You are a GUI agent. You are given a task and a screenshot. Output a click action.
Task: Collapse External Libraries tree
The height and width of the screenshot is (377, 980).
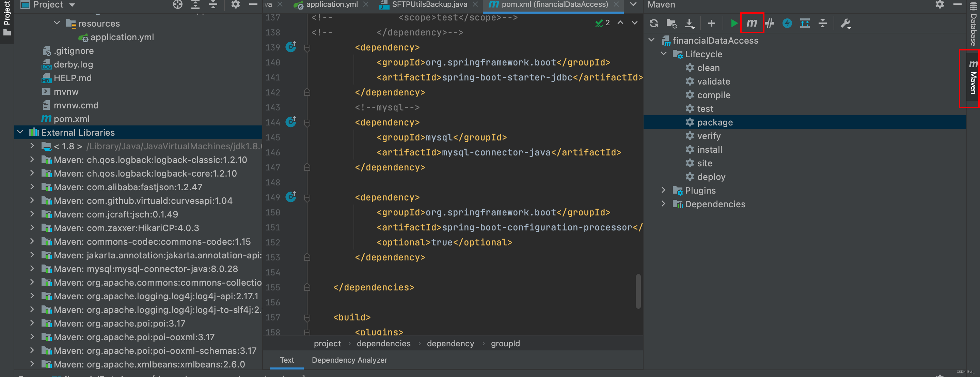(x=20, y=132)
